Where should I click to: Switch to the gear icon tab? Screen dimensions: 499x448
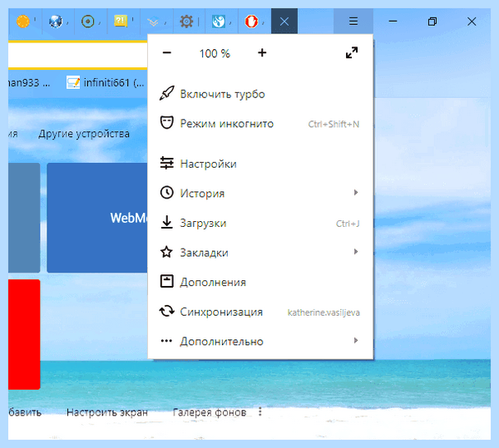tap(186, 22)
